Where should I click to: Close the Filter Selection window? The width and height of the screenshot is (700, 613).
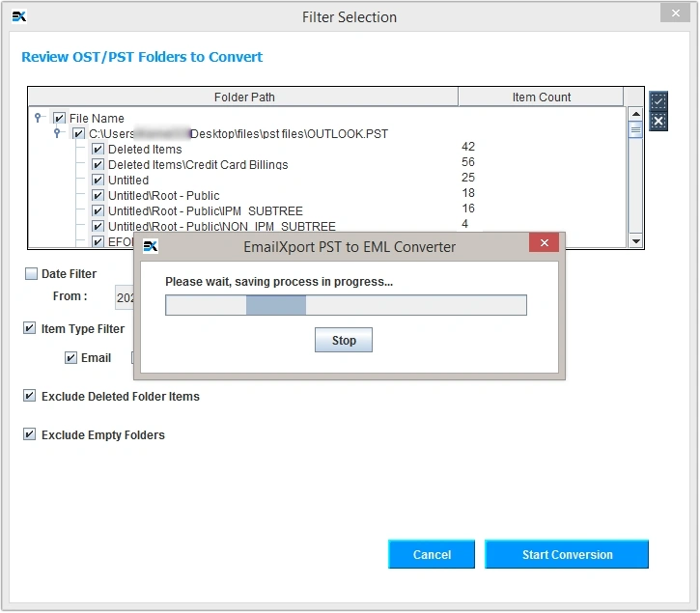[675, 13]
